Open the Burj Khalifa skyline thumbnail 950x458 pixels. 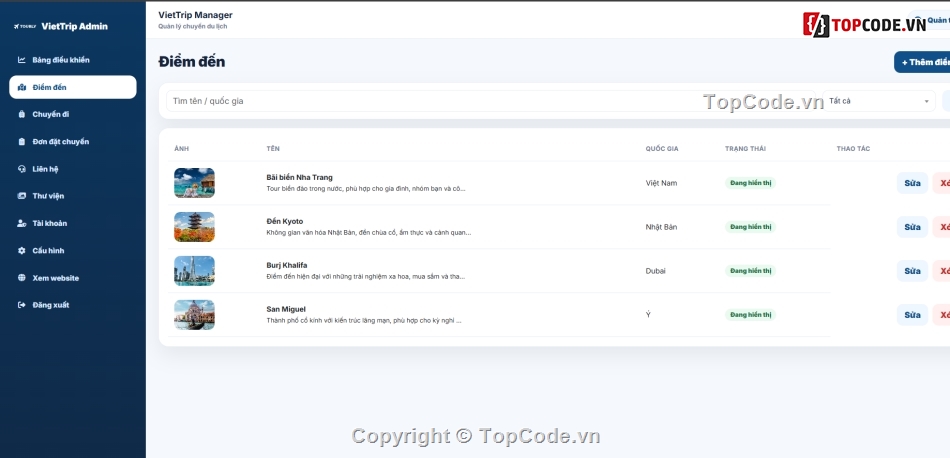194,271
